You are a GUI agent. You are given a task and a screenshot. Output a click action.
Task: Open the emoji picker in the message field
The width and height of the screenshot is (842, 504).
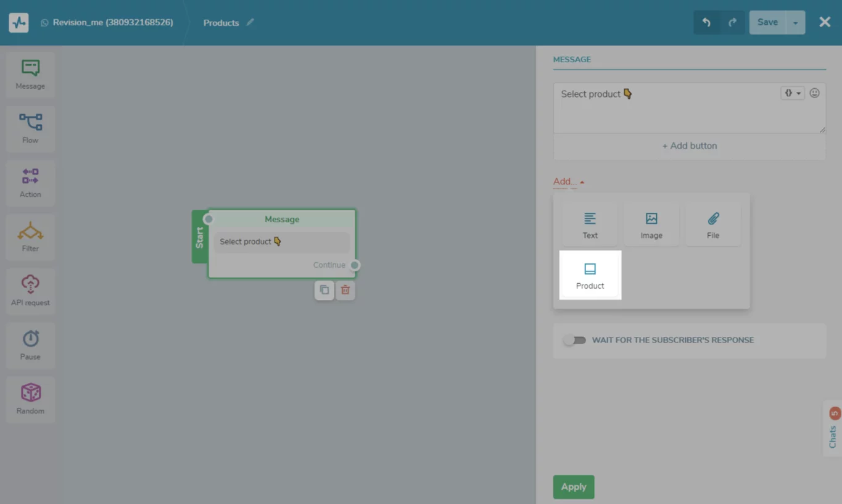815,93
